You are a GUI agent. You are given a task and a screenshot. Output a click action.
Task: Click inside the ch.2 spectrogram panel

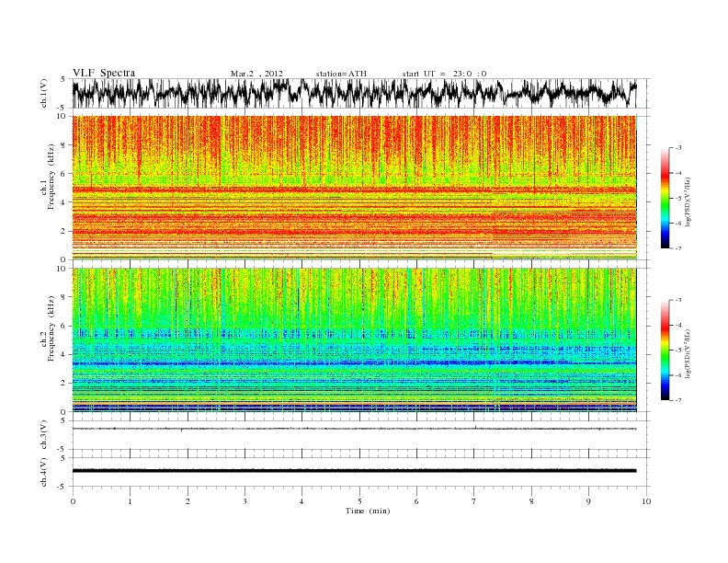(x=354, y=339)
